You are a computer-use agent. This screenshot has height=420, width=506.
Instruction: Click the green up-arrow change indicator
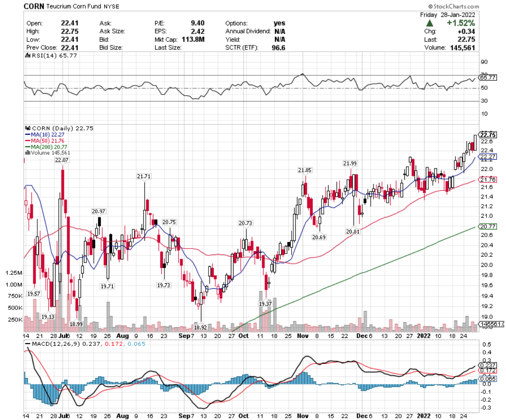tap(430, 23)
